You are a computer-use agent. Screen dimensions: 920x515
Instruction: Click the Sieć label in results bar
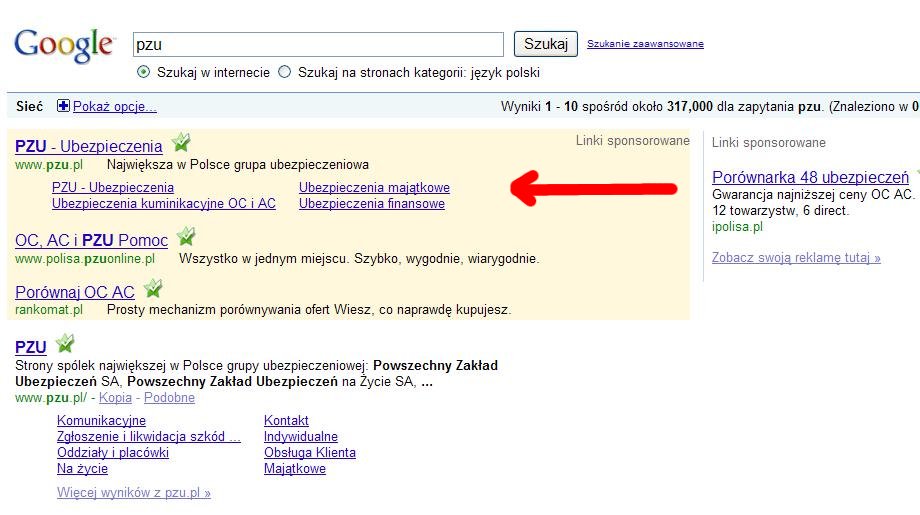click(x=29, y=106)
